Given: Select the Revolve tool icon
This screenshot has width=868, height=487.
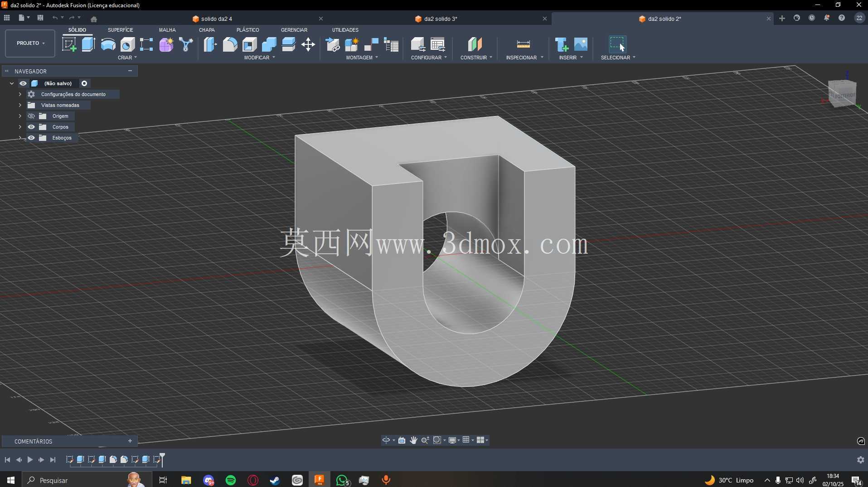Looking at the screenshot, I should tap(108, 44).
